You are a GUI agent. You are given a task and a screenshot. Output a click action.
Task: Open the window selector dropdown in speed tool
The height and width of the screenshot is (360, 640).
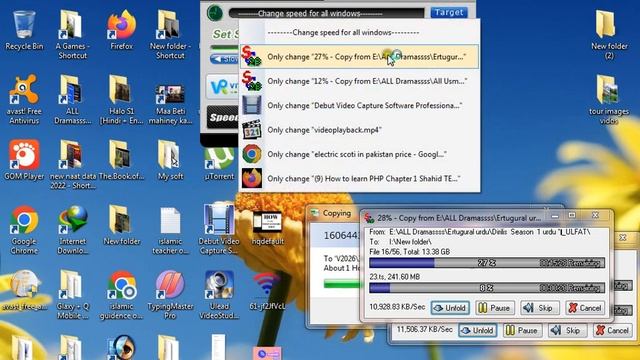point(327,13)
